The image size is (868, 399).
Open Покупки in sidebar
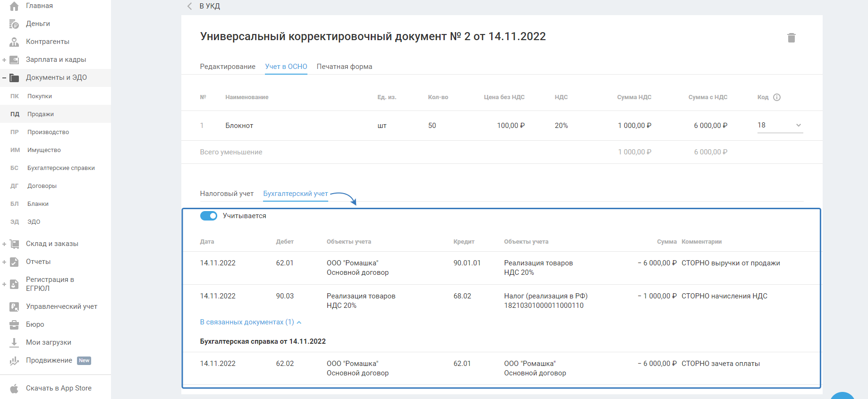pyautogui.click(x=40, y=96)
